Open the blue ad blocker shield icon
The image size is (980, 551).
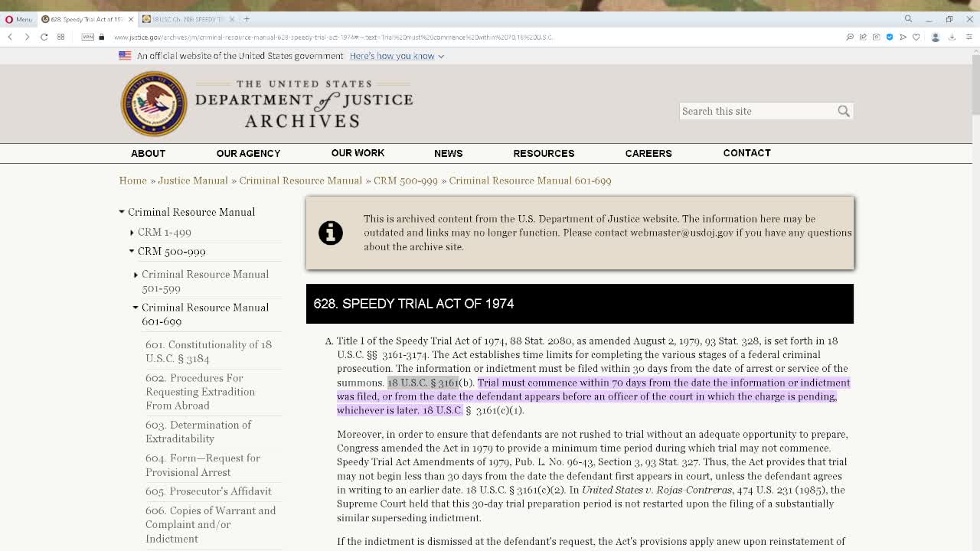(x=890, y=37)
